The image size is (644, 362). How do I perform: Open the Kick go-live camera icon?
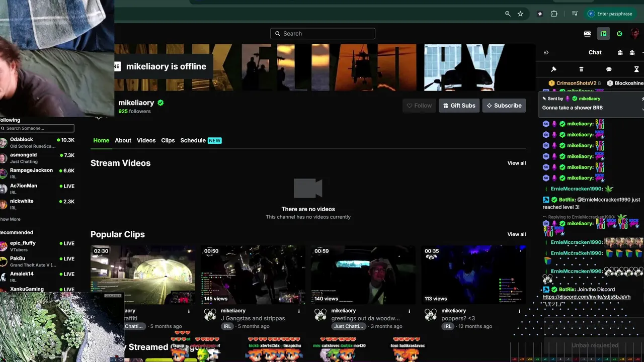pyautogui.click(x=587, y=34)
